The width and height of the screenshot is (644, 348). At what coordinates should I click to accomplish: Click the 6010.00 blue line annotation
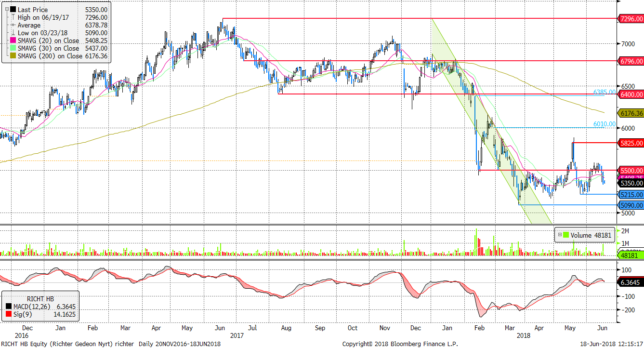pyautogui.click(x=605, y=124)
